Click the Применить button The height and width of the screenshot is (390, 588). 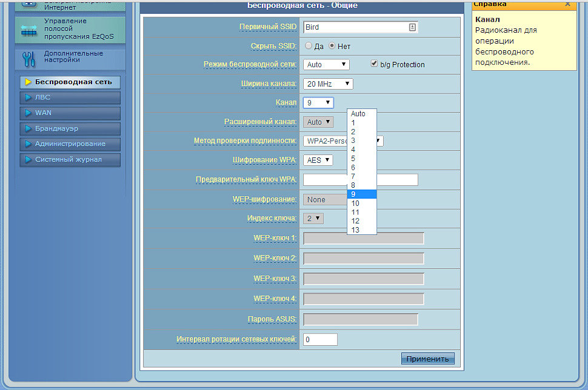pyautogui.click(x=427, y=359)
